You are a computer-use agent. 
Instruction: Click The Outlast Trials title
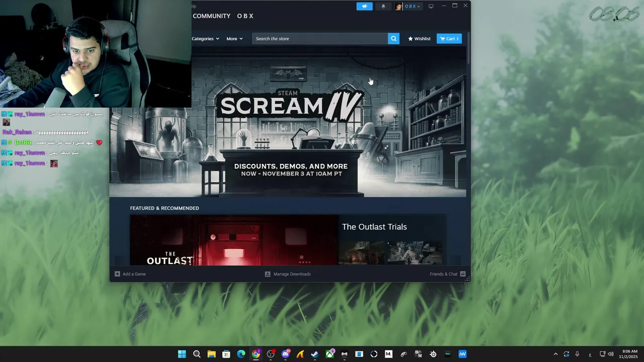coord(374,227)
